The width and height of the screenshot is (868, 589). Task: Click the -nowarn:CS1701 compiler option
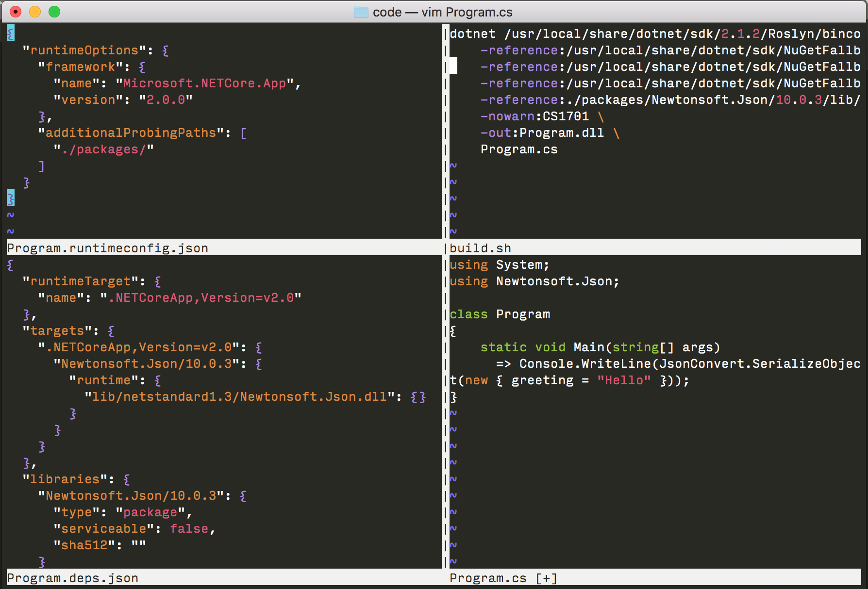click(x=534, y=116)
